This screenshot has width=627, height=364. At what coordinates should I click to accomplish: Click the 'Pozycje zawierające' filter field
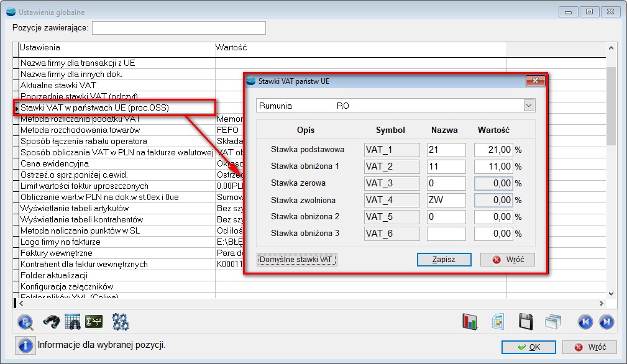178,28
